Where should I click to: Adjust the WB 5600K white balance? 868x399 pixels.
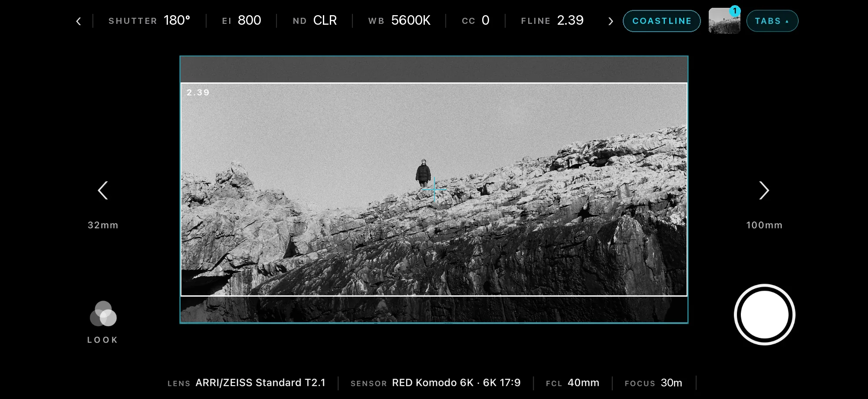tap(399, 20)
